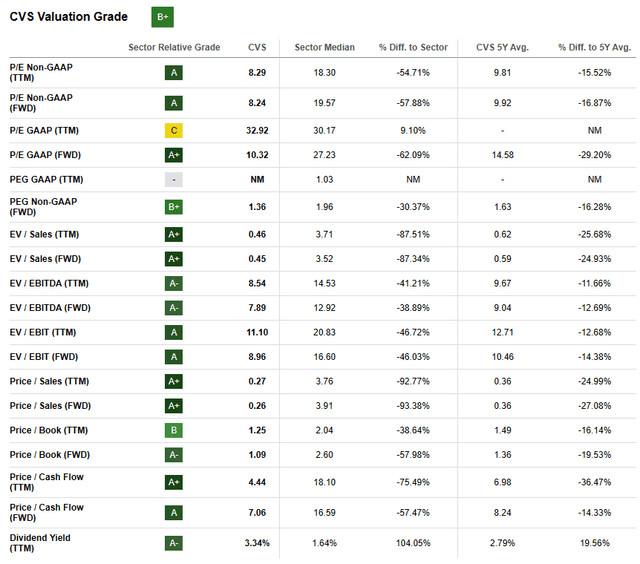Image resolution: width=640 pixels, height=564 pixels.
Task: Click the A- grade badge for Price / Book (FWD)
Action: point(174,455)
